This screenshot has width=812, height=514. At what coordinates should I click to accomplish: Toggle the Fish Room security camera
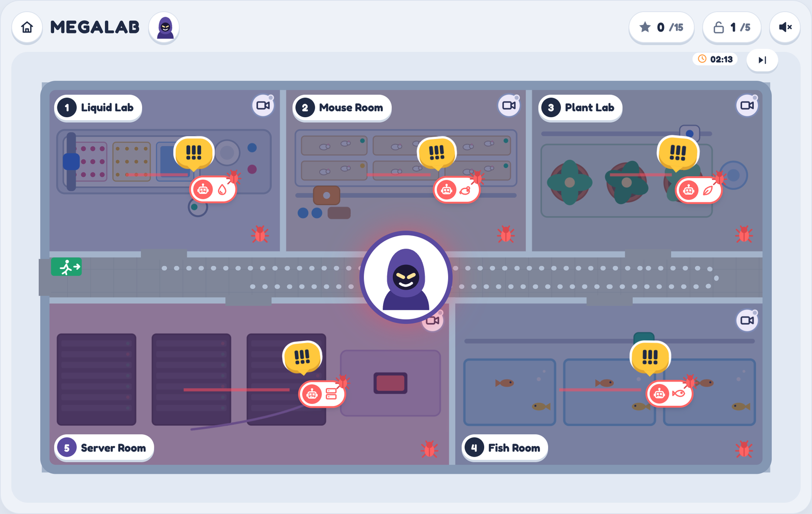(747, 320)
